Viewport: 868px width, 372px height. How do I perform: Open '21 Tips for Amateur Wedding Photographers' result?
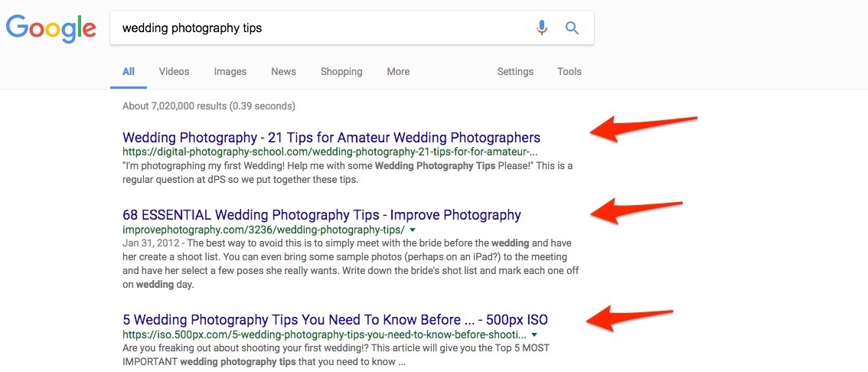(331, 137)
